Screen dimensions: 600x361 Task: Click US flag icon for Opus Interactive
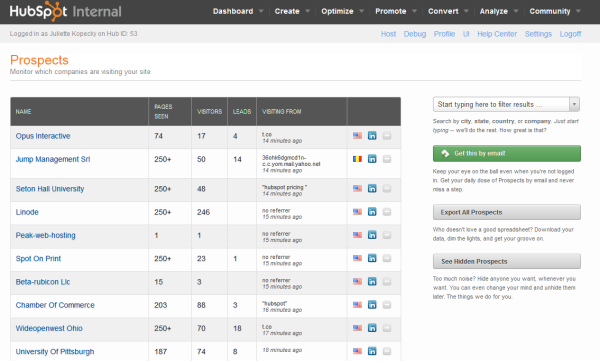357,136
